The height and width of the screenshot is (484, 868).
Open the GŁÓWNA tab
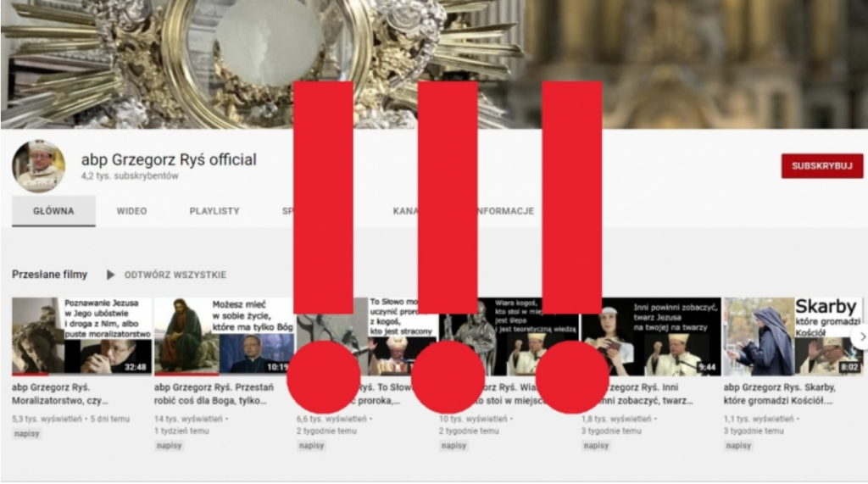[x=53, y=211]
